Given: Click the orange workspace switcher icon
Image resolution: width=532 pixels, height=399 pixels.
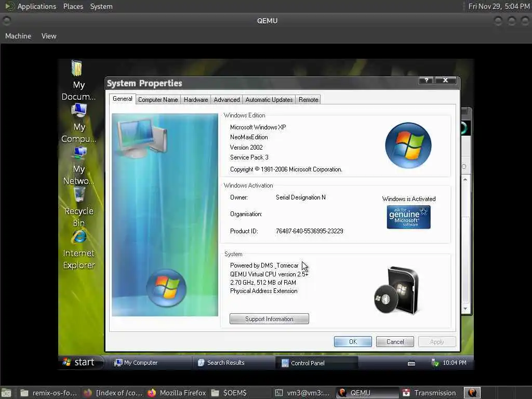Looking at the screenshot, I should pos(472,393).
